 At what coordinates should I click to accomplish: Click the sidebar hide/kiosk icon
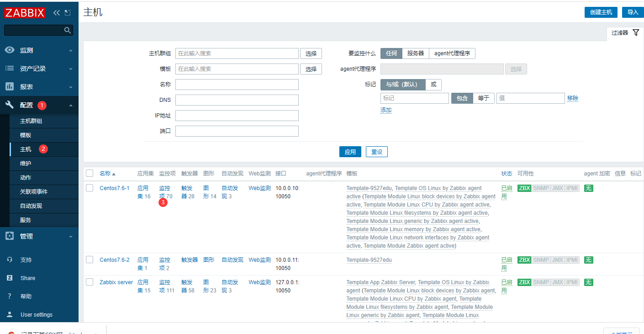pyautogui.click(x=68, y=12)
